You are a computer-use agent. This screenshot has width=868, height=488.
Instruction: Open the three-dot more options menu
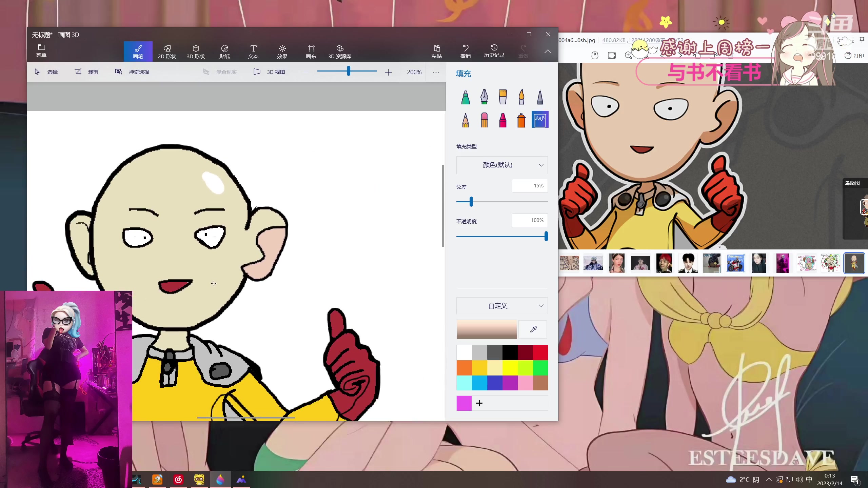click(436, 72)
